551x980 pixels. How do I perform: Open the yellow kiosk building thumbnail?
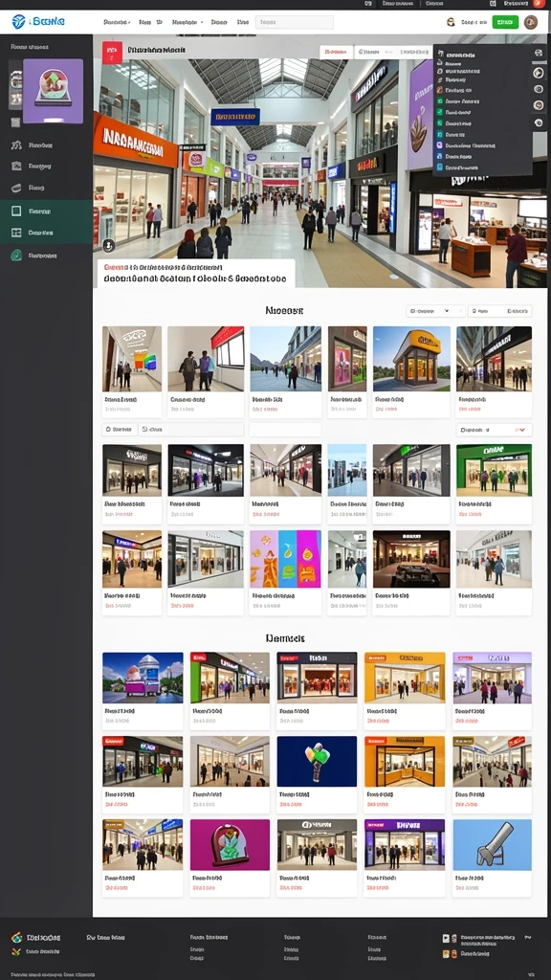point(411,359)
